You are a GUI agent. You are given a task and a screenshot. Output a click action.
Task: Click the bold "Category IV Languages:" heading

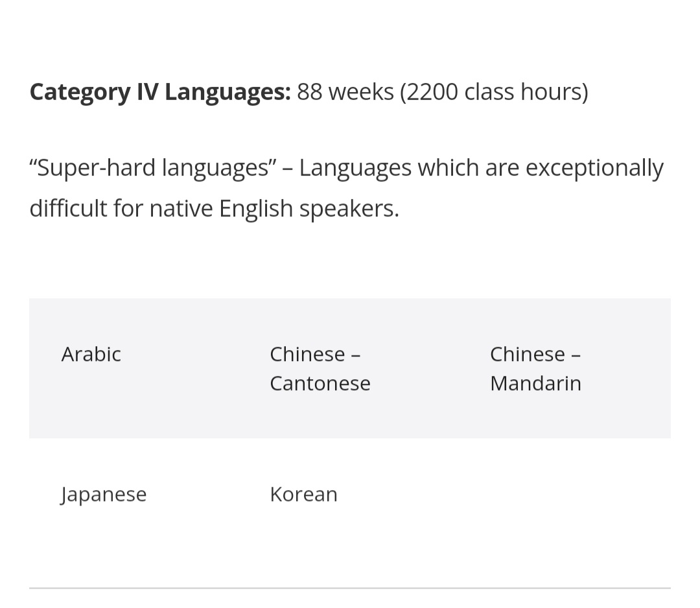[x=160, y=92]
